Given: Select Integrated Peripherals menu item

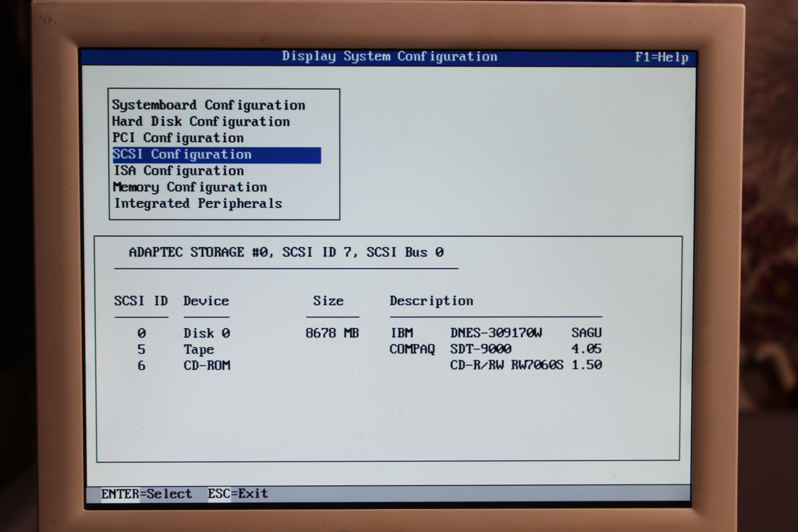Looking at the screenshot, I should click(198, 203).
